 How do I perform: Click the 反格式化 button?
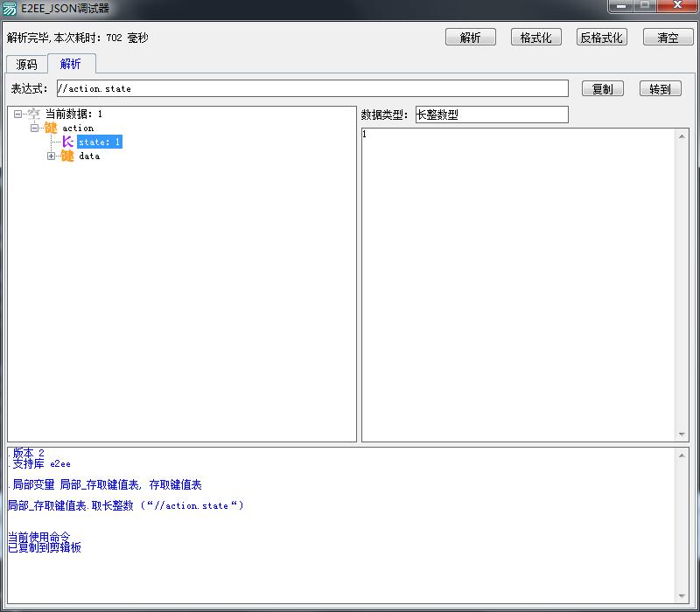(602, 37)
